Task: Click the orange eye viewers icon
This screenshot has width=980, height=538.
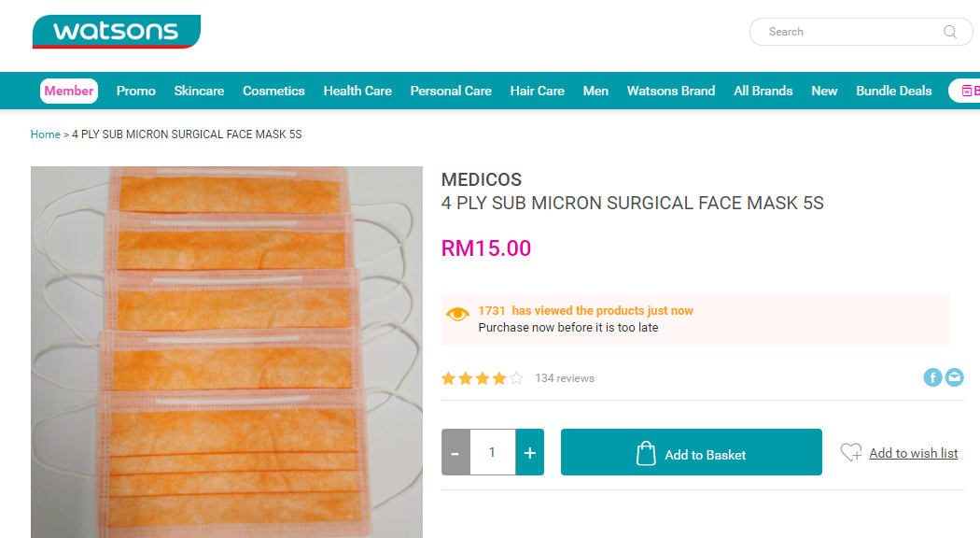Action: pos(457,314)
